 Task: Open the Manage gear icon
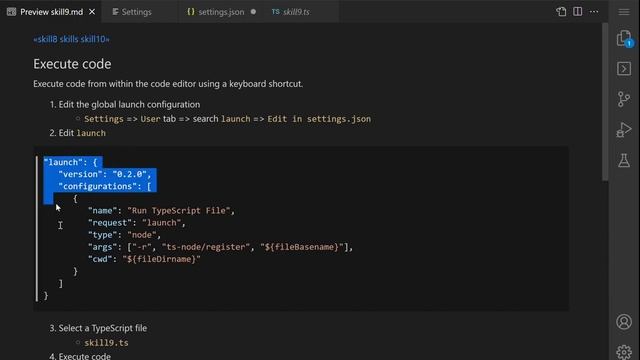pyautogui.click(x=624, y=351)
